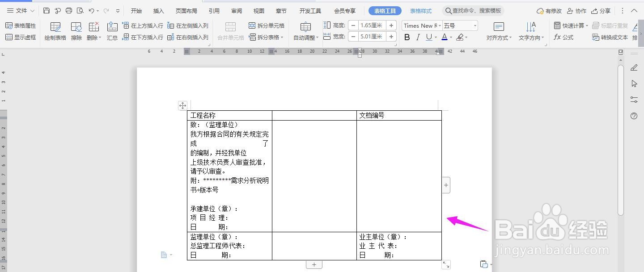
Task: Click 汇总 summary tool
Action: pyautogui.click(x=112, y=30)
